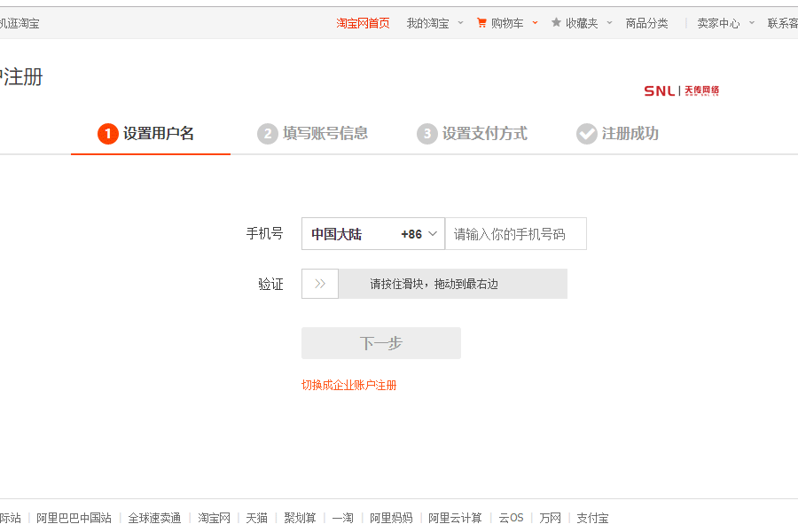Open the 中国大陆 +86 country code dropdown

click(x=373, y=234)
